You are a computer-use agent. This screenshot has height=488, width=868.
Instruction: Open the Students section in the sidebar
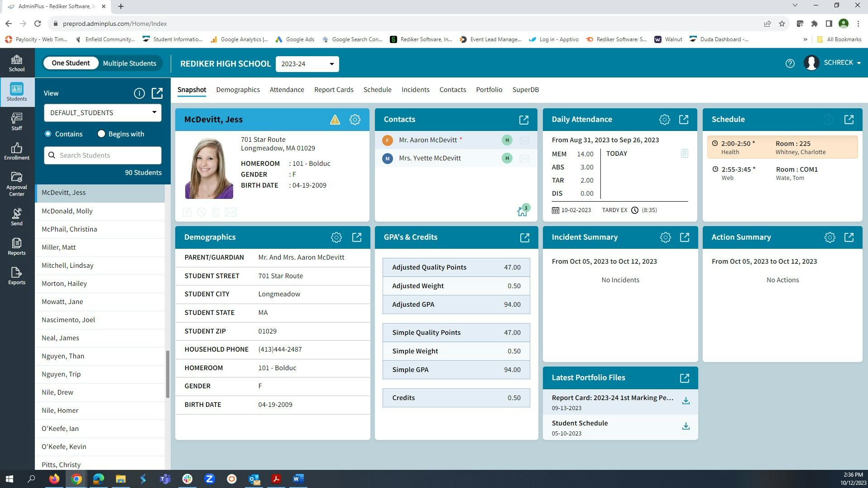[16, 92]
